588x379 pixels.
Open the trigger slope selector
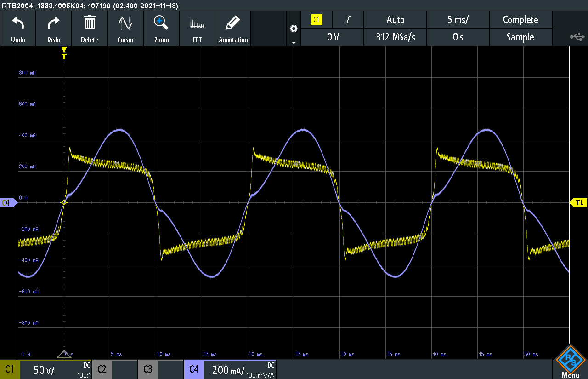(x=348, y=20)
